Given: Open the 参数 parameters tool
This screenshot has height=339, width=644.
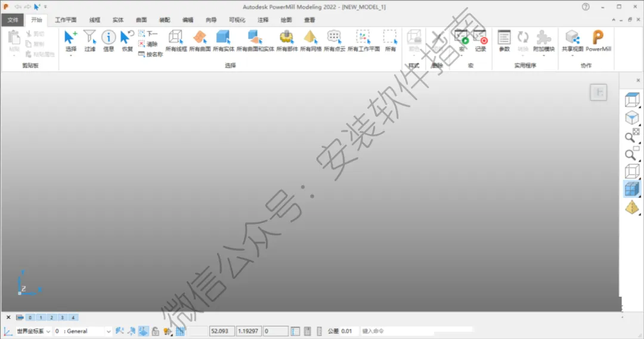Looking at the screenshot, I should (x=504, y=41).
